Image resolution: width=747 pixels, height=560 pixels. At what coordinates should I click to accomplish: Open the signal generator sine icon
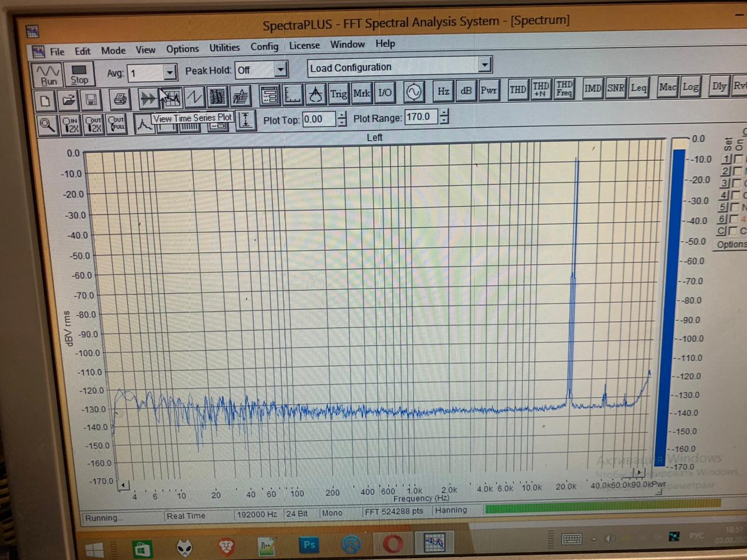tap(414, 92)
